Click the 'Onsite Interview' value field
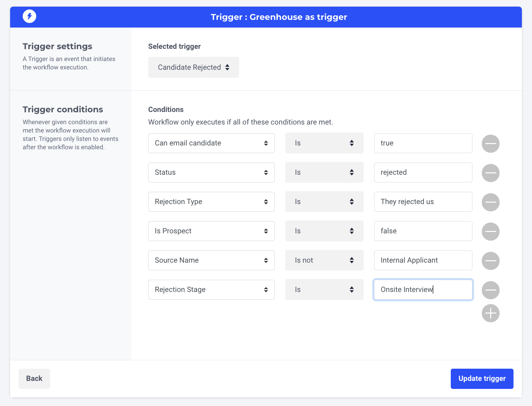Image resolution: width=532 pixels, height=406 pixels. pos(423,290)
